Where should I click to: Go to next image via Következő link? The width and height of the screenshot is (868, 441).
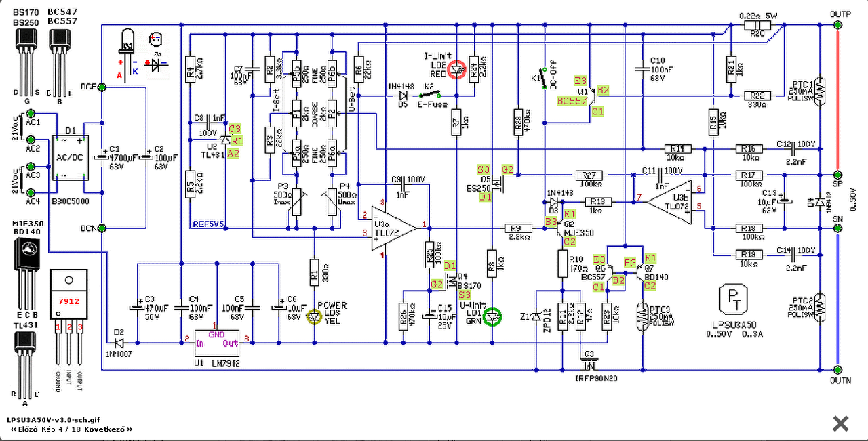point(105,429)
